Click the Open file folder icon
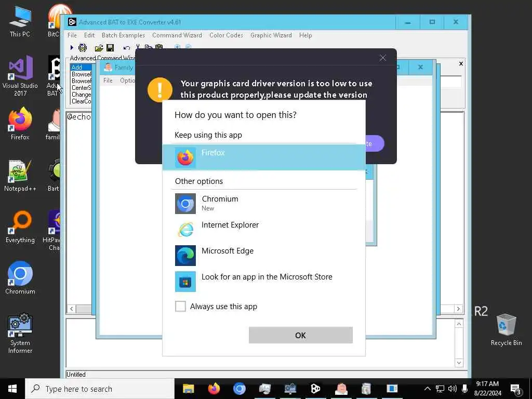The height and width of the screenshot is (399, 532). 99,48
